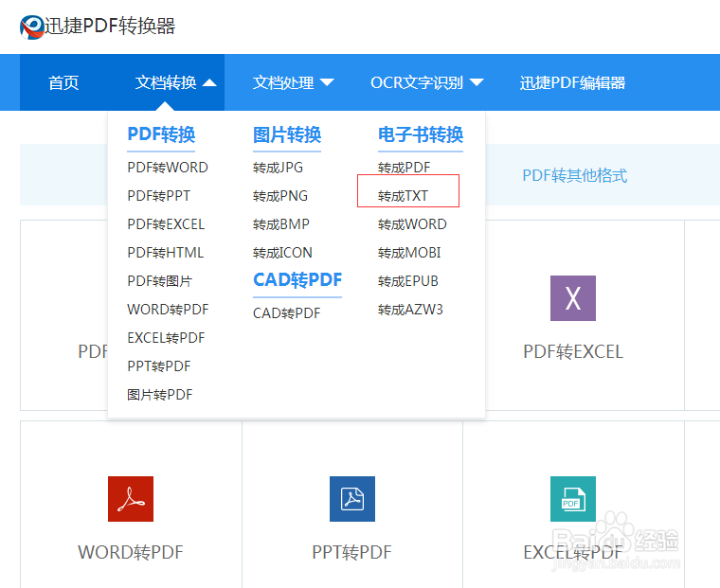Viewport: 720px width, 588px height.
Task: Select WORD转PDF in dropdown menu
Action: 168,310
